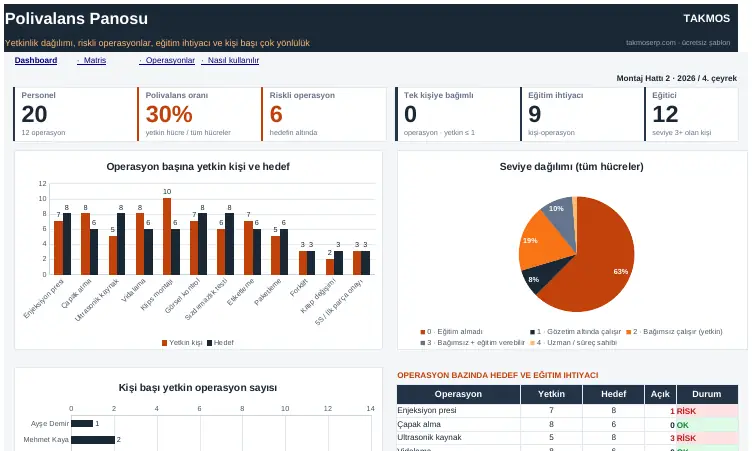Select the Eğitici 12 card
Screen dimensions: 752x451
click(x=692, y=114)
